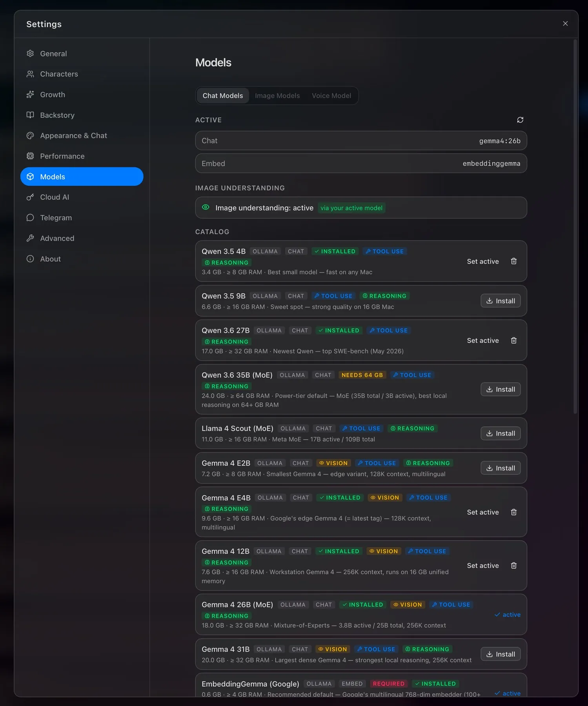The image size is (588, 706).
Task: Switch to the Voice Model tab
Action: tap(331, 96)
